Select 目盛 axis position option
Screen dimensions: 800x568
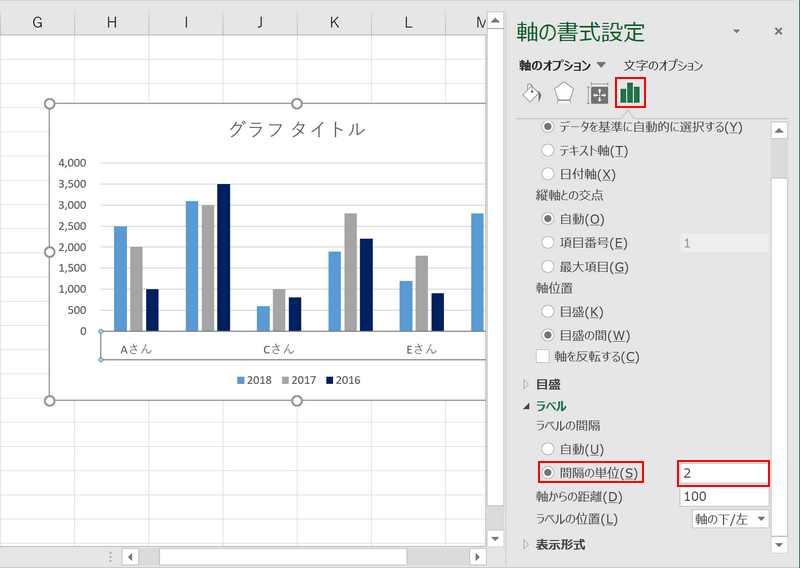pos(548,312)
